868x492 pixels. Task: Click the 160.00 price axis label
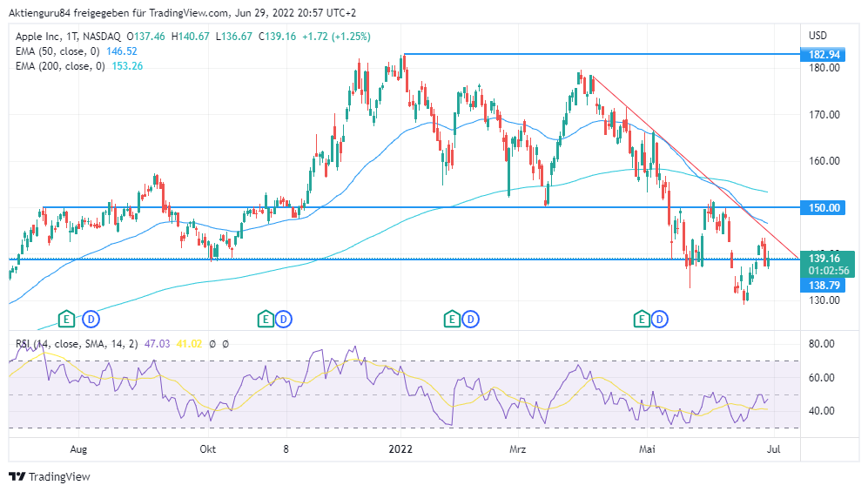click(824, 161)
